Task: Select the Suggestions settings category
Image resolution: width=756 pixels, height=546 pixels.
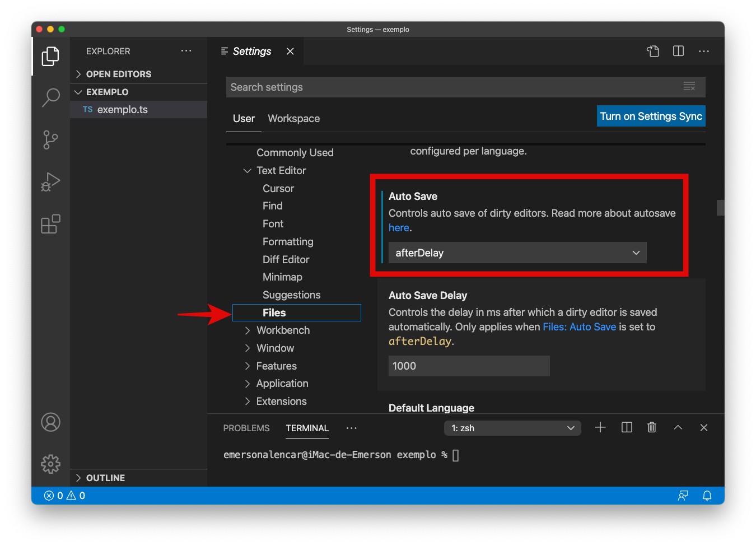Action: point(292,295)
